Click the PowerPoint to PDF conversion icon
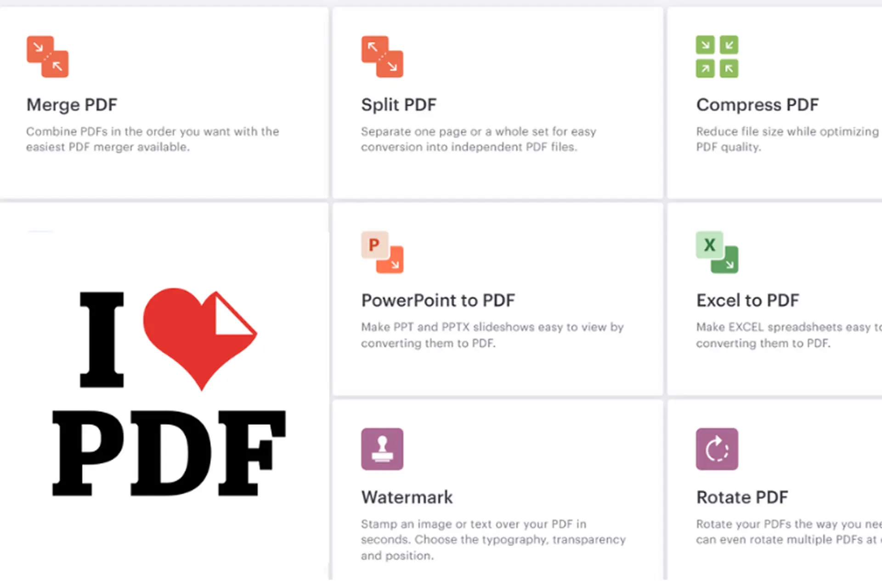 pos(383,253)
